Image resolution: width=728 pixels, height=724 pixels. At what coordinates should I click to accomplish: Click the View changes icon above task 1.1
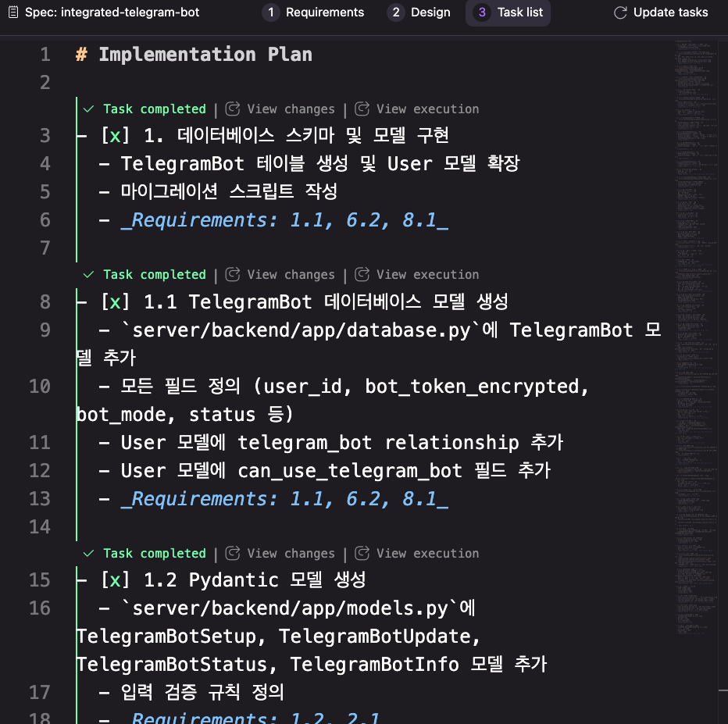click(x=232, y=274)
